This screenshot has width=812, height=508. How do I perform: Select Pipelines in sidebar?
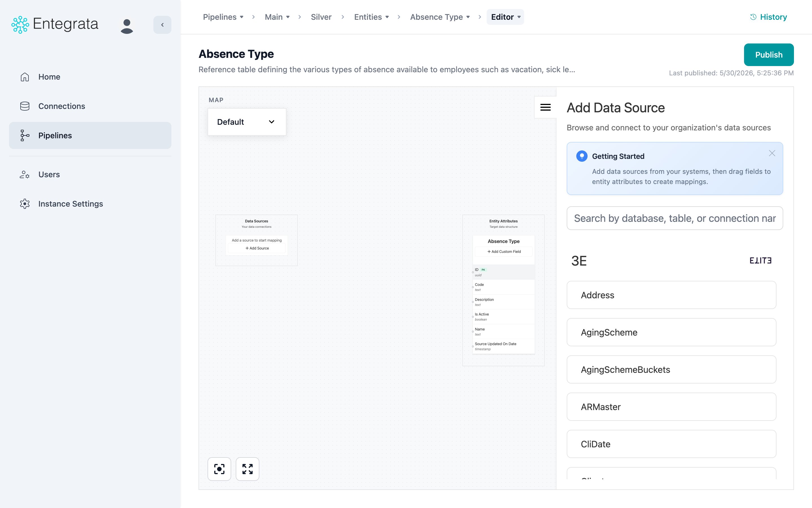tap(90, 135)
